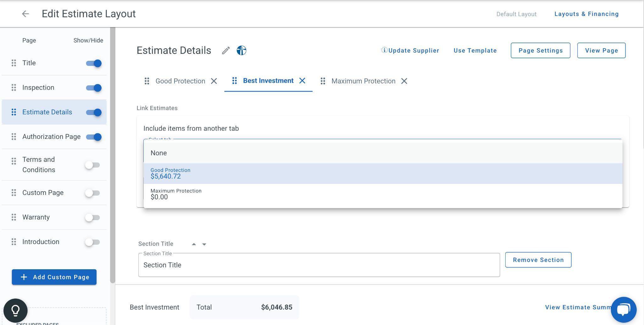This screenshot has width=644, height=325.
Task: Choose Good Protection $5,640.72 option
Action: click(383, 174)
